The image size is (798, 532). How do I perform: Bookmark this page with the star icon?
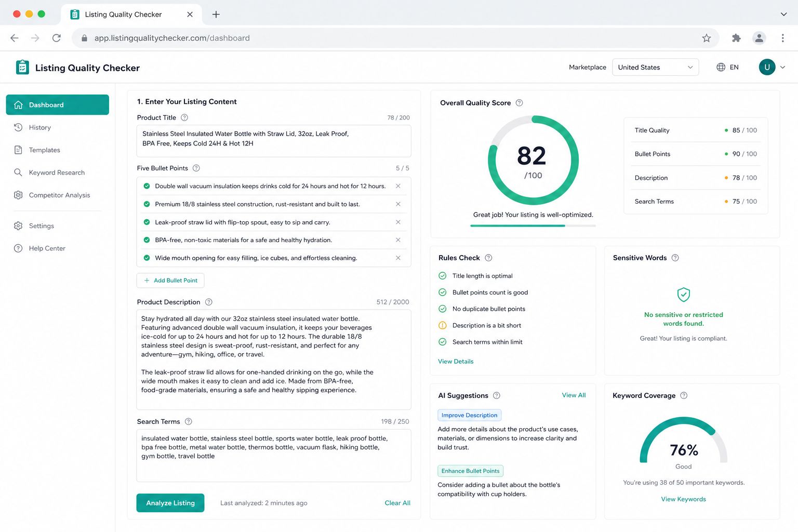(706, 38)
